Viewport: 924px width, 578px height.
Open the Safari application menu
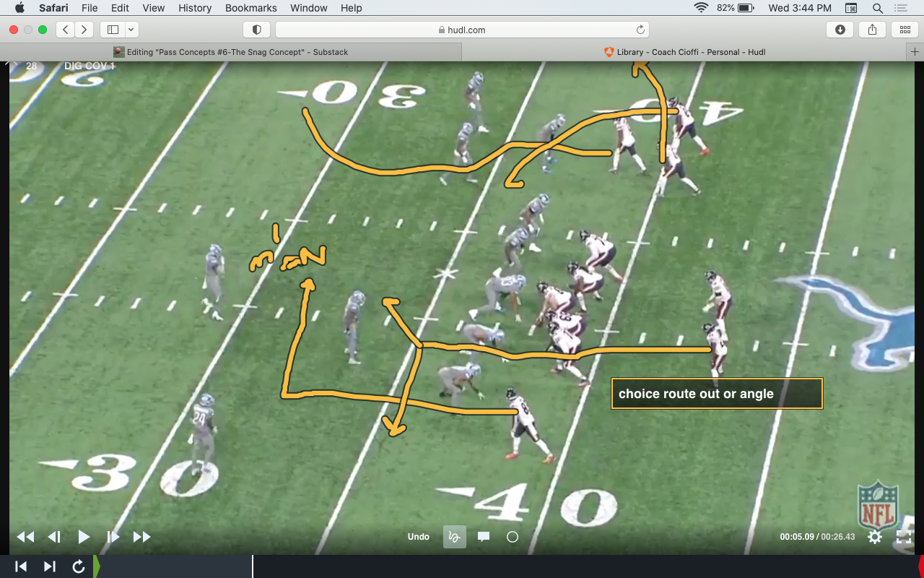[53, 8]
